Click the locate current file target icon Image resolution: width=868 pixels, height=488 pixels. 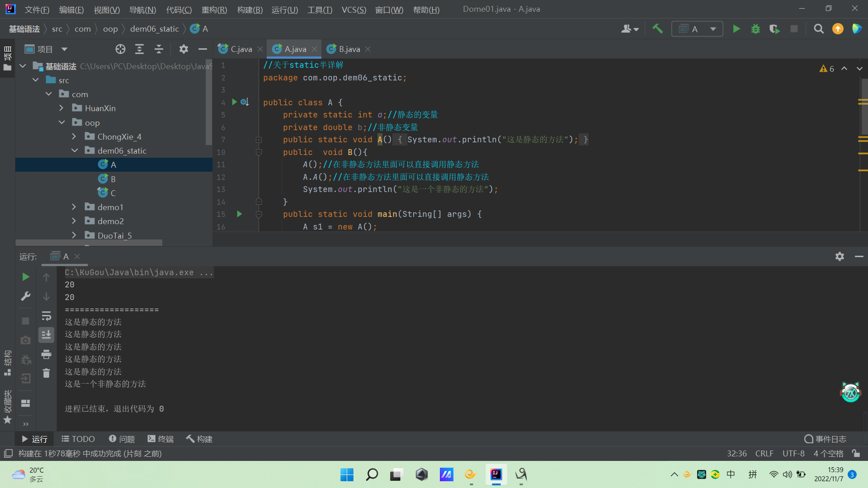click(120, 49)
